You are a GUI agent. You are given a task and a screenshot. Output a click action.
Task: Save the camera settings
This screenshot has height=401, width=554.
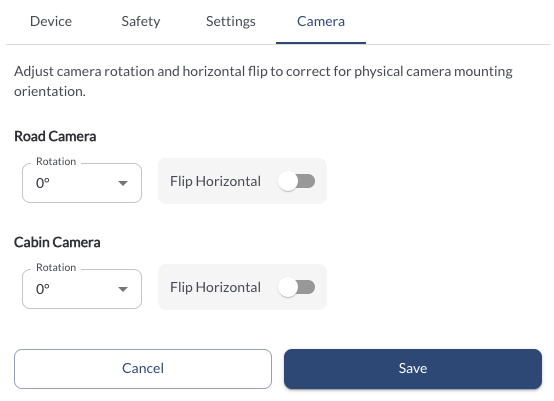[413, 369]
